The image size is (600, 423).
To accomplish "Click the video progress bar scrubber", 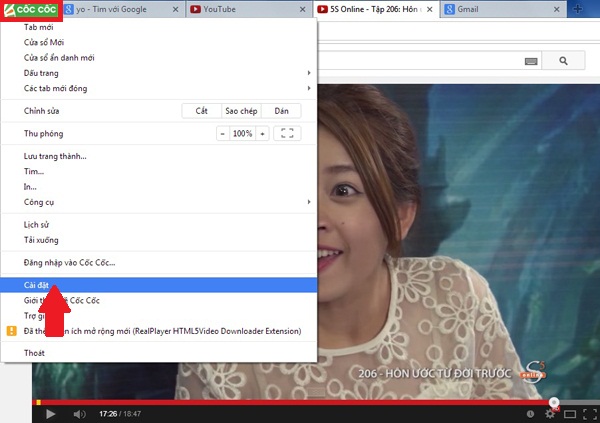I will pyautogui.click(x=554, y=402).
